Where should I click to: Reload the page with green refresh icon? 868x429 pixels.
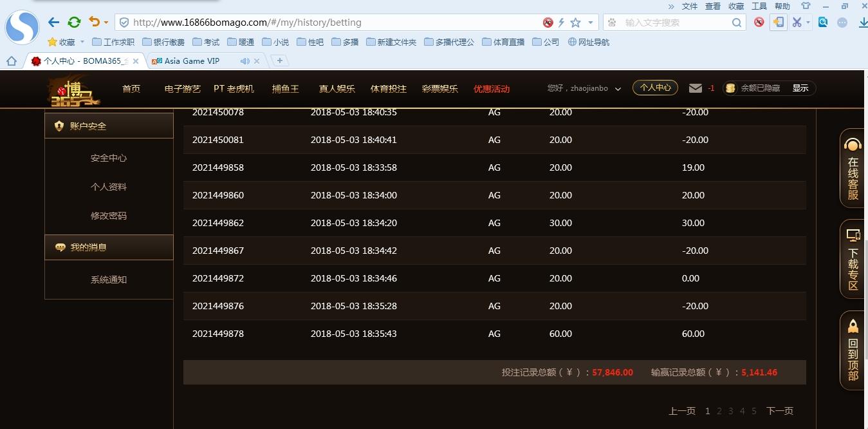pos(74,23)
